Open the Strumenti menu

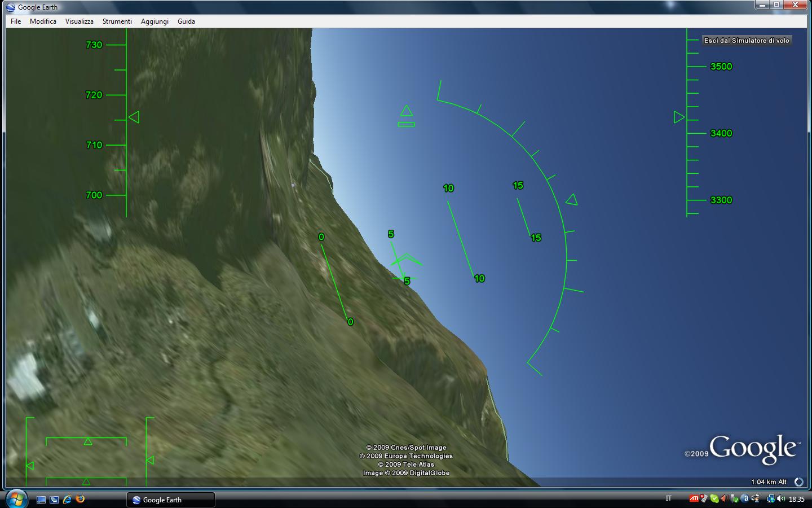pyautogui.click(x=117, y=21)
